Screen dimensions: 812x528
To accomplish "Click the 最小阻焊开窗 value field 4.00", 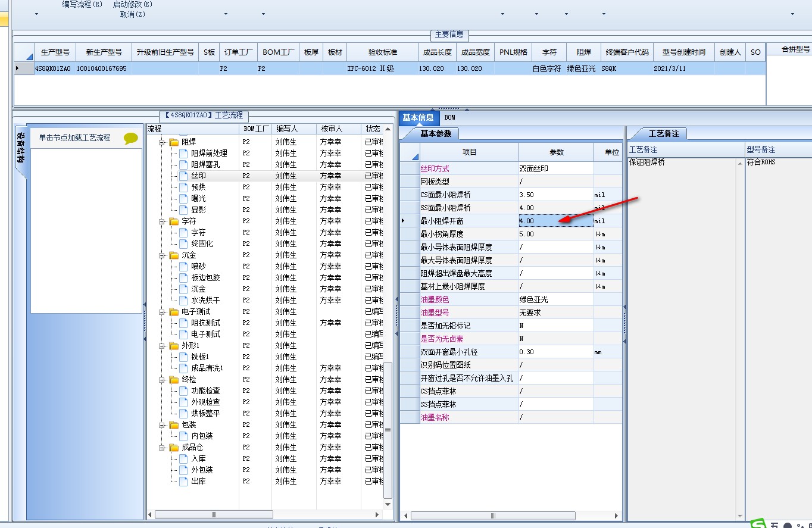I will tap(556, 221).
